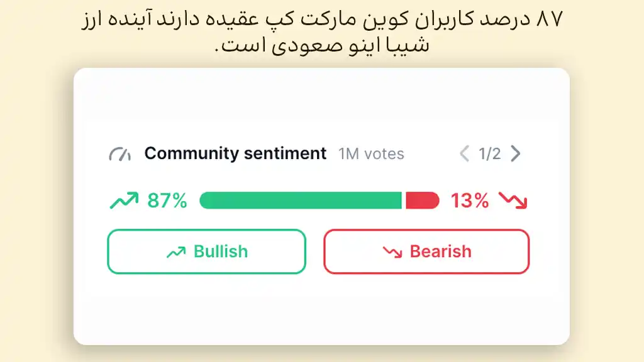Vote Bearish on the sentiment widget
Viewport: 644px width, 362px height.
tap(426, 251)
